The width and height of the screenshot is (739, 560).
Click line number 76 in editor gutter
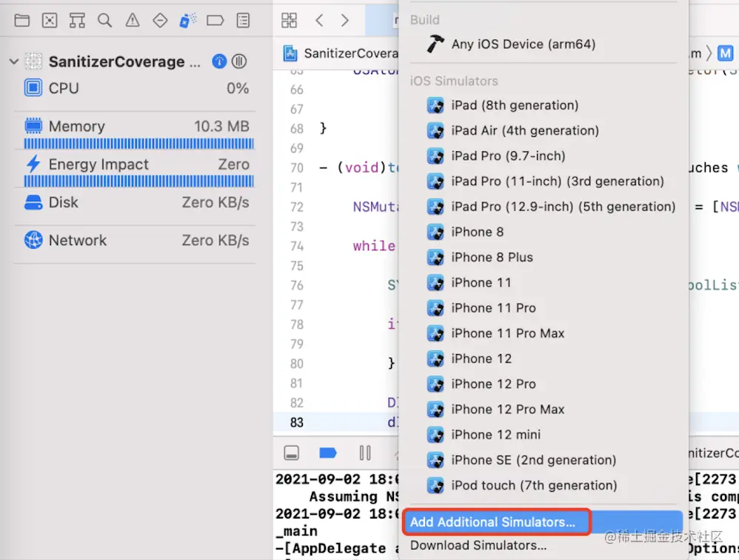click(296, 286)
